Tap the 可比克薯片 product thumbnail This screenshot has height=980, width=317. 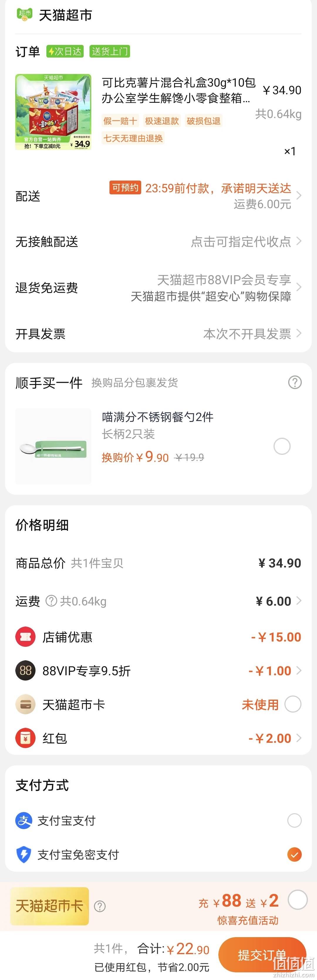[53, 112]
